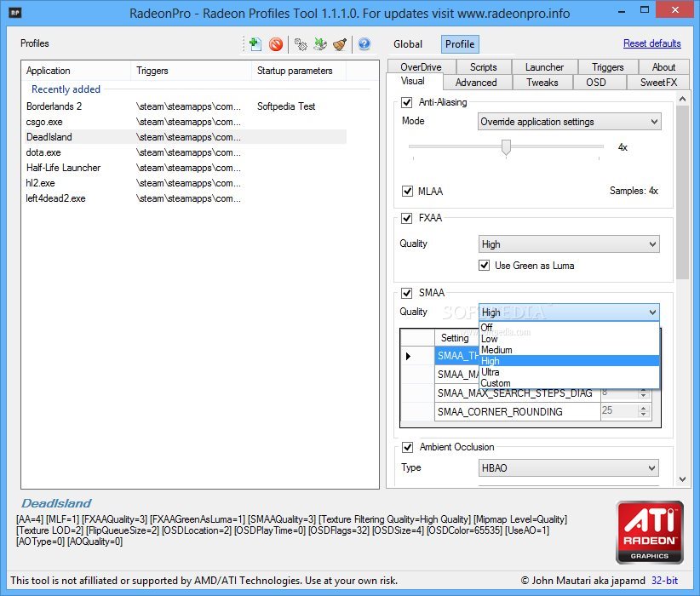Click the scrollbar down arrow in settings
This screenshot has height=596, width=700.
(x=682, y=479)
